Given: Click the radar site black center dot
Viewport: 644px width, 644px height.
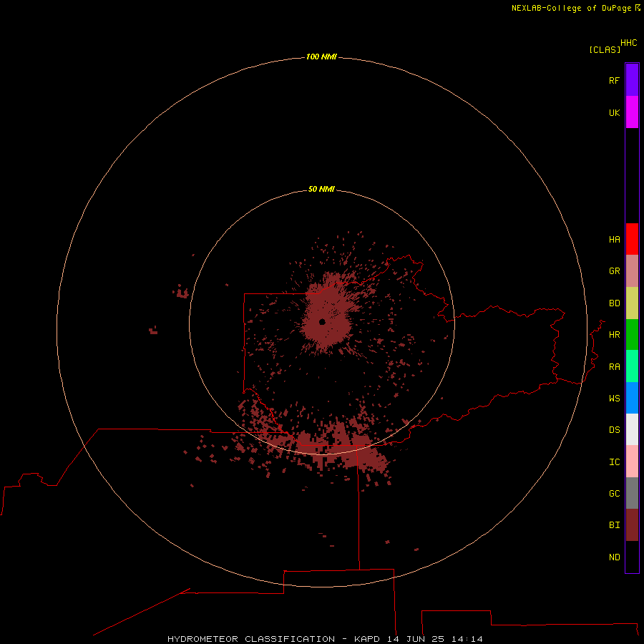Looking at the screenshot, I should point(322,322).
